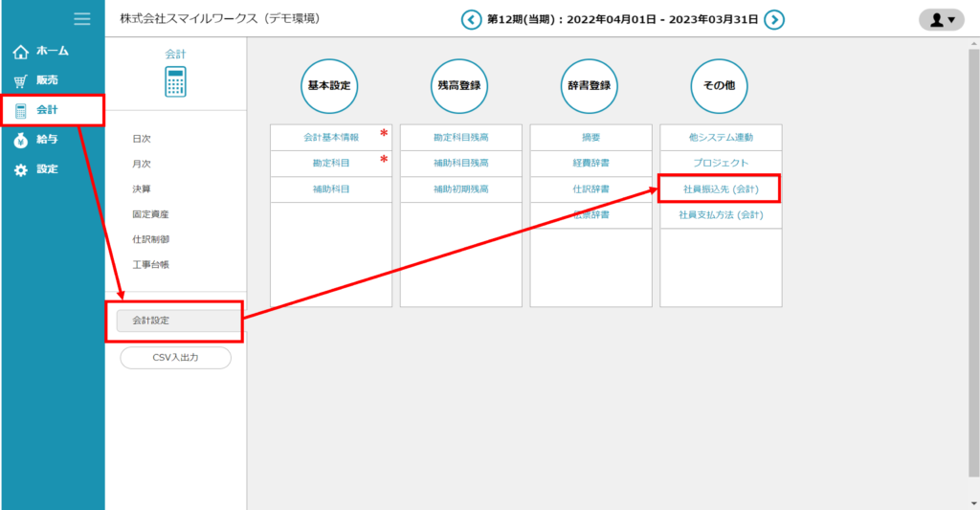Open 工事台帳 submenu
The image size is (980, 510).
click(x=150, y=264)
